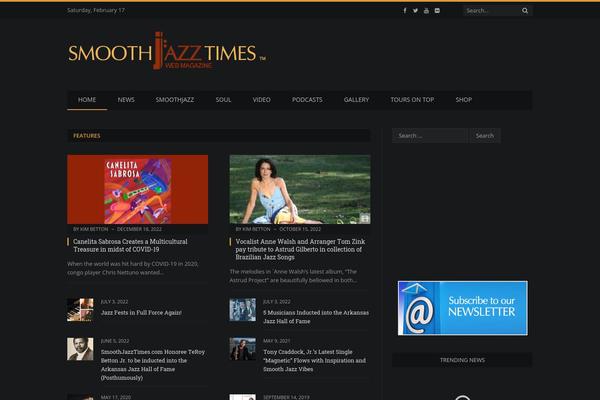Click the magnifier icon in top search
The height and width of the screenshot is (400, 600).
click(x=525, y=11)
